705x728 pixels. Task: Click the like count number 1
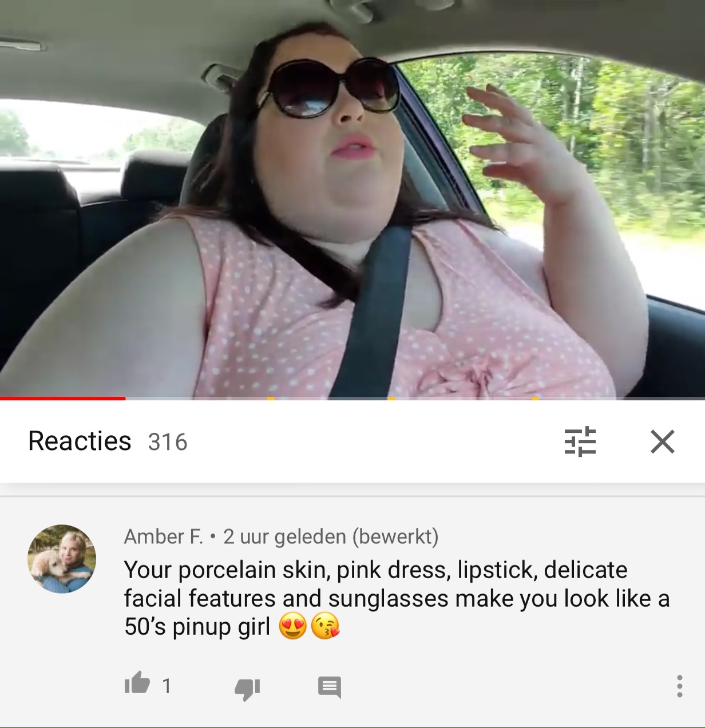click(x=167, y=686)
